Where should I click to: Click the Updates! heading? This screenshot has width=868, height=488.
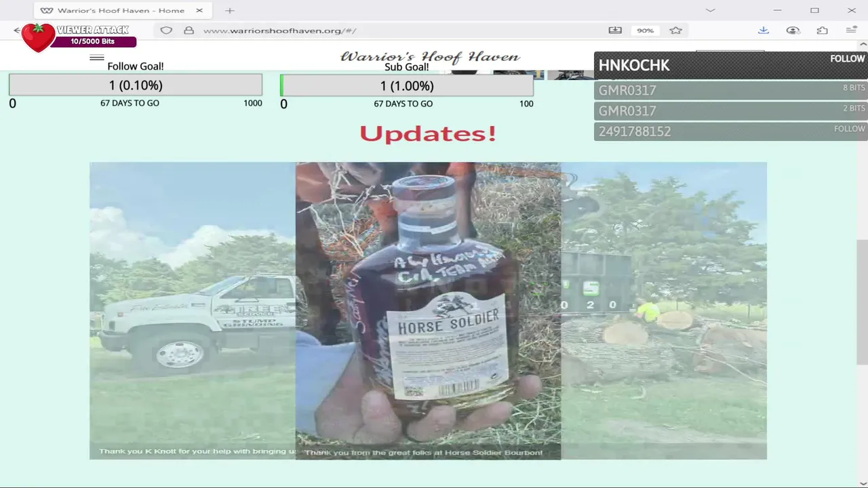coord(428,134)
